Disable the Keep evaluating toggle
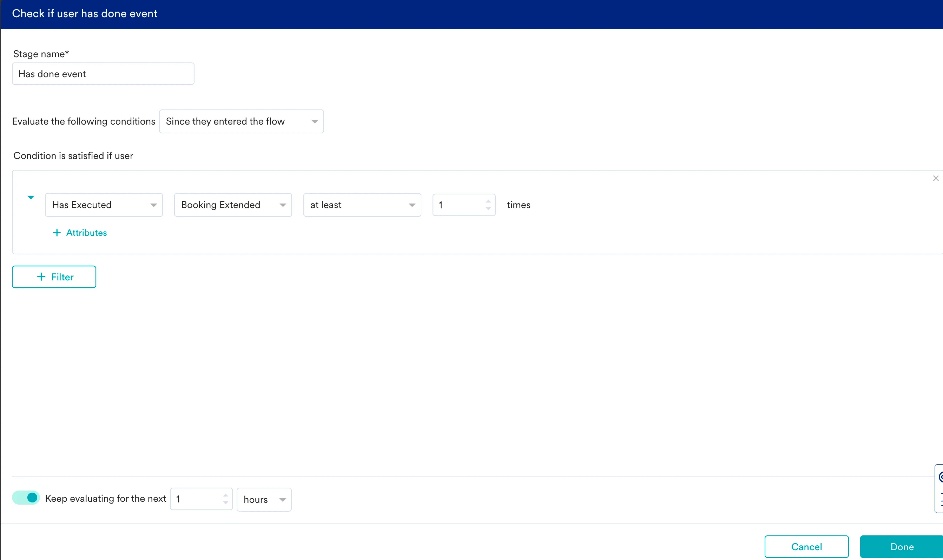This screenshot has height=560, width=943. pyautogui.click(x=26, y=498)
